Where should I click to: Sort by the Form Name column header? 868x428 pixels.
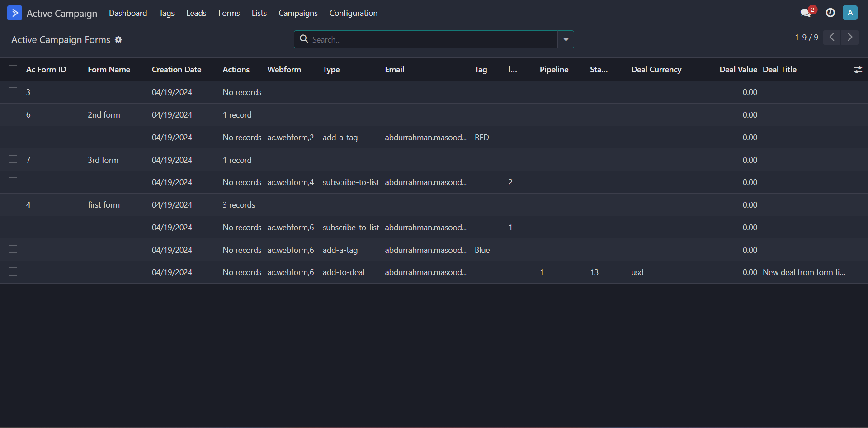point(109,70)
